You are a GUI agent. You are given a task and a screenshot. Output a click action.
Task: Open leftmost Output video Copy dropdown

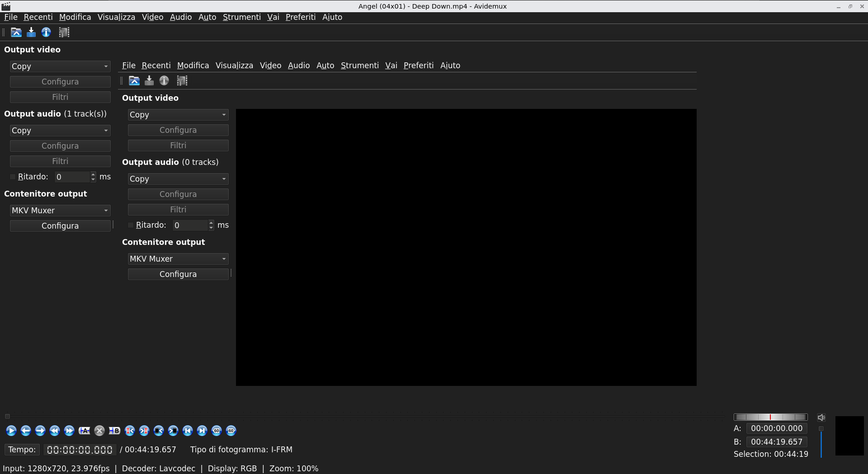(60, 66)
